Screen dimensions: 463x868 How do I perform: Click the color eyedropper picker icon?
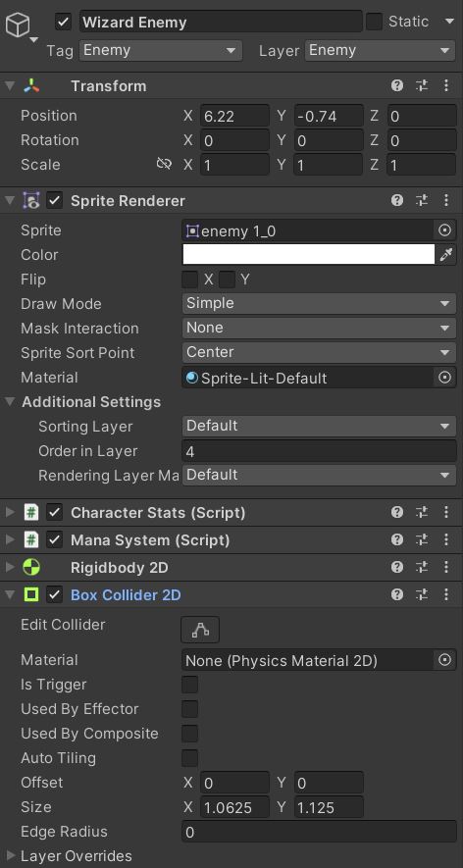[x=445, y=255]
